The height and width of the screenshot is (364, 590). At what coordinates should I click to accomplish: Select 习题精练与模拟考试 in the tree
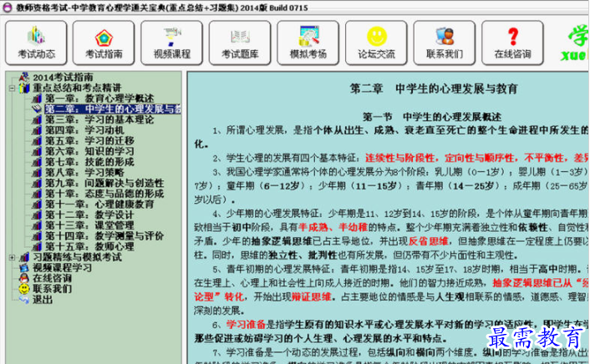[77, 257]
